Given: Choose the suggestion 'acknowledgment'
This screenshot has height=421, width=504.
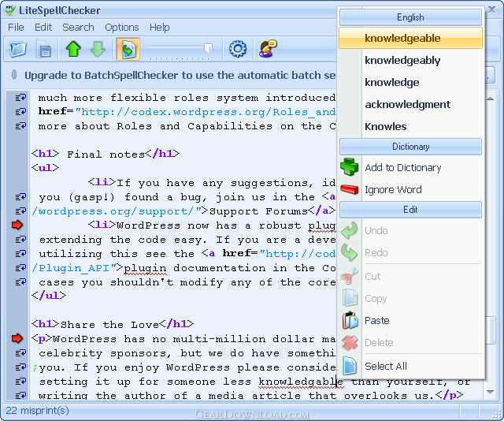Looking at the screenshot, I should [410, 104].
